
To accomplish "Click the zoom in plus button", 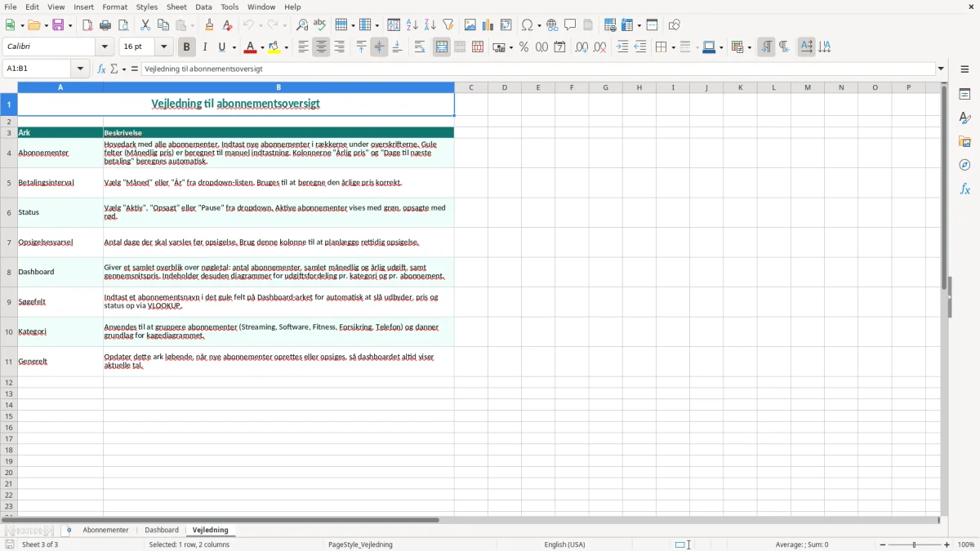I will (947, 544).
